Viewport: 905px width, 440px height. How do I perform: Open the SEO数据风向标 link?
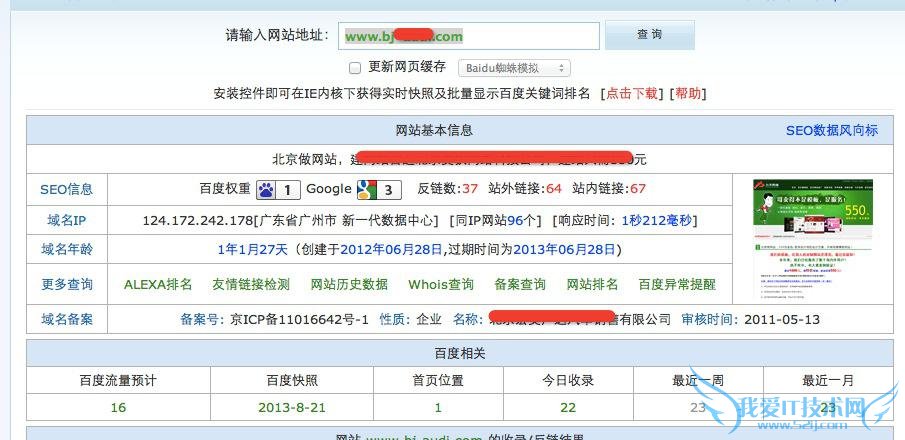coord(832,130)
